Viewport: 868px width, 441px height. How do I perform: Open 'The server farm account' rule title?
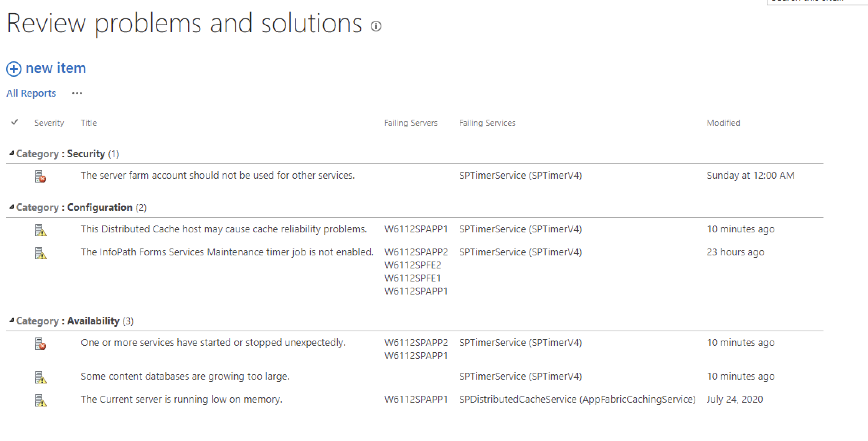(x=217, y=175)
